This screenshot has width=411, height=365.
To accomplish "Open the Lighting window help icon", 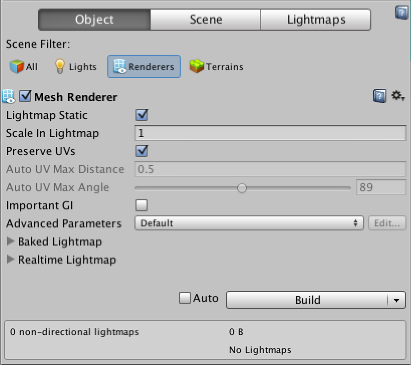I will (x=402, y=13).
